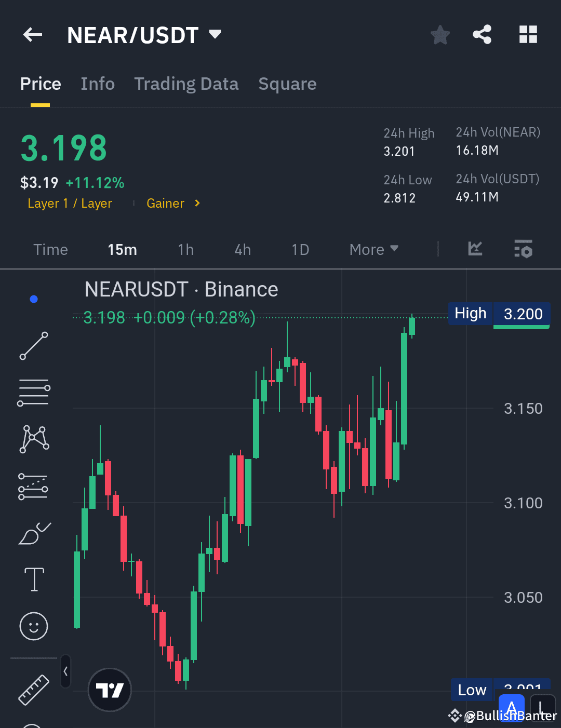Select the text annotation tool
This screenshot has width=561, height=728.
pos(33,579)
